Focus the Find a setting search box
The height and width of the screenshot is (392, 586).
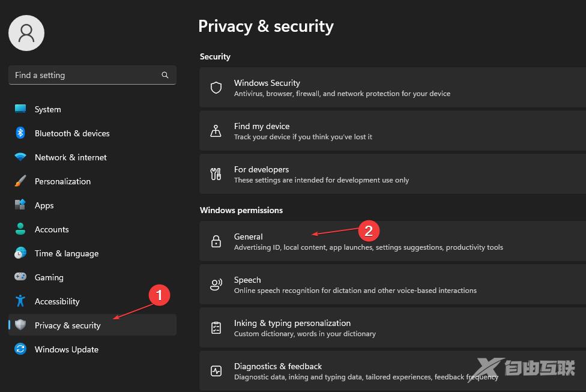click(84, 75)
